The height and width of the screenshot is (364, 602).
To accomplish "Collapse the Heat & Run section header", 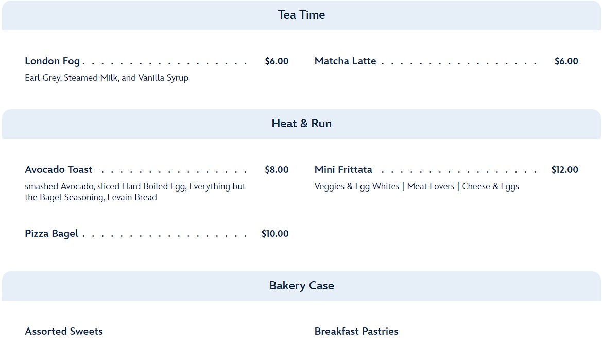I will click(301, 124).
